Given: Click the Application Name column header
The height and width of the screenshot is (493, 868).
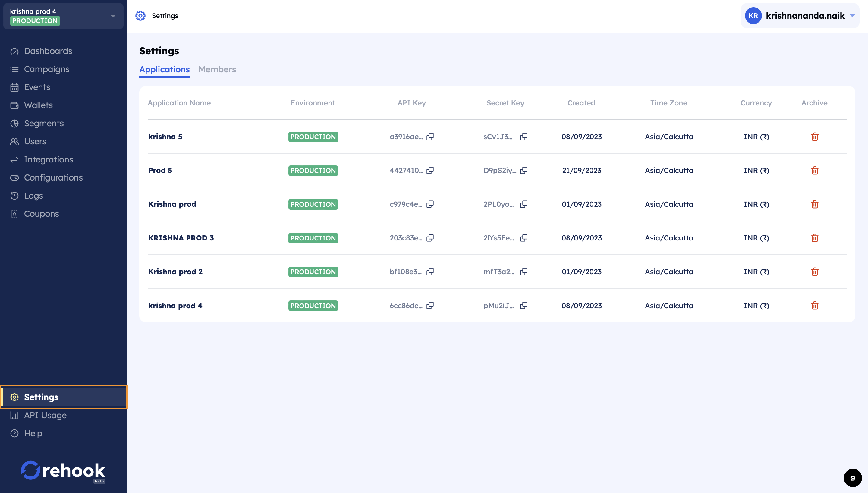Looking at the screenshot, I should pos(179,103).
